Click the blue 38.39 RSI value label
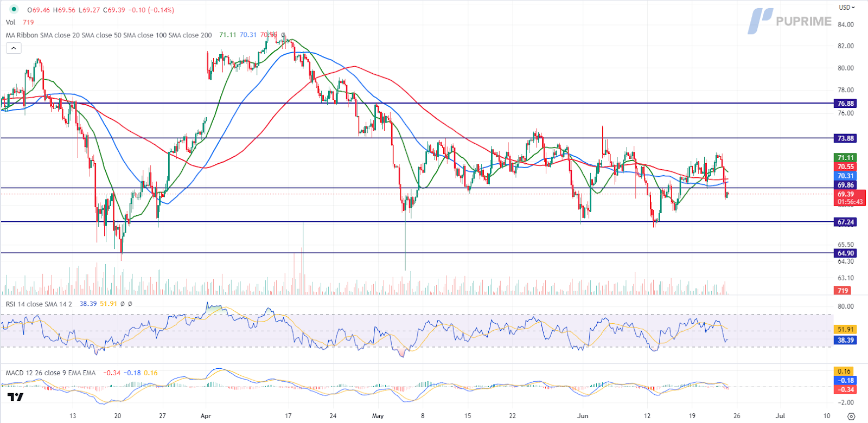Screen dimensions: 868x423 click(x=845, y=340)
